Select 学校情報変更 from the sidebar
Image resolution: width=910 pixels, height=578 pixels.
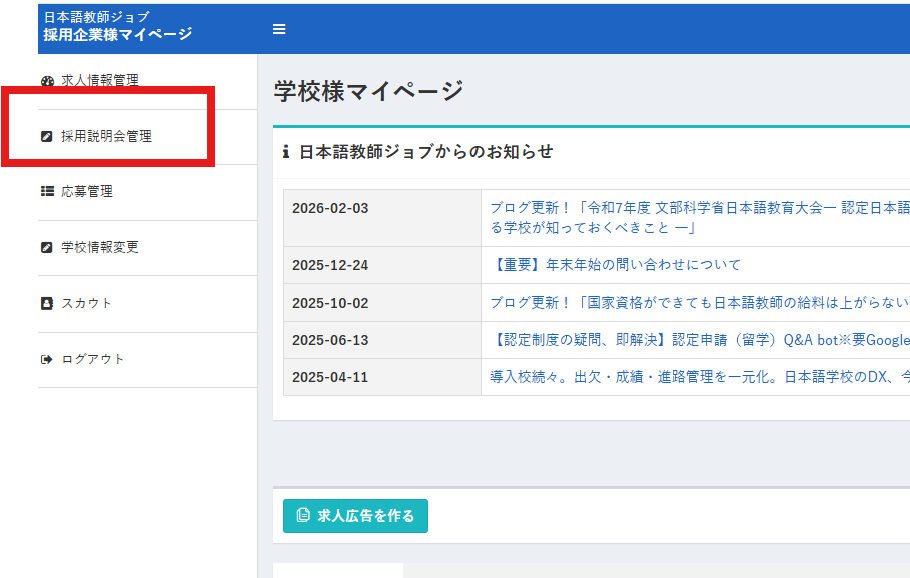pyautogui.click(x=100, y=247)
